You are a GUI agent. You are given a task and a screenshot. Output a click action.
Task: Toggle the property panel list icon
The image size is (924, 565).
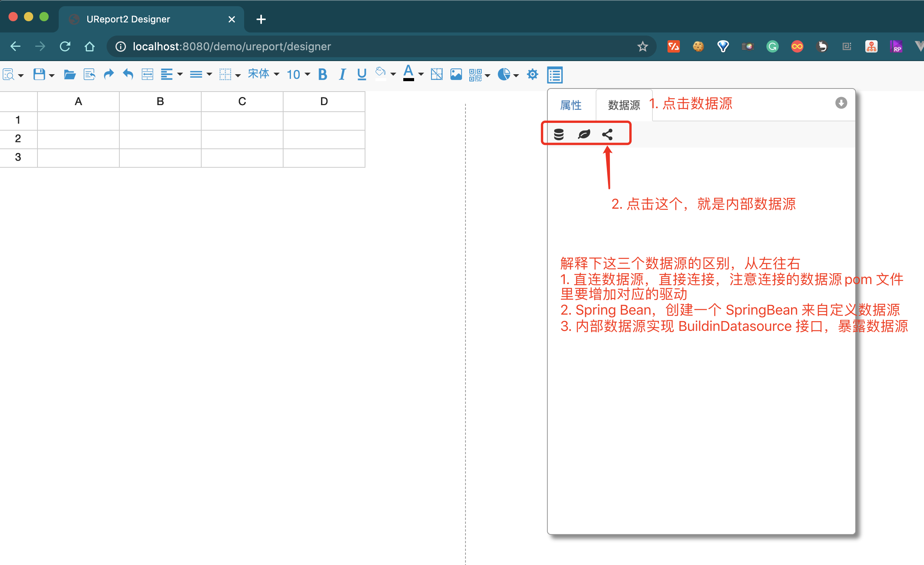(555, 75)
